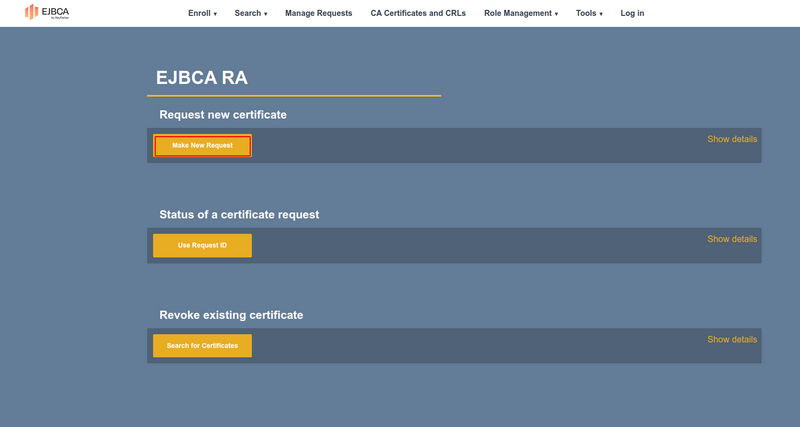Expand the Role Management menu

(x=521, y=13)
